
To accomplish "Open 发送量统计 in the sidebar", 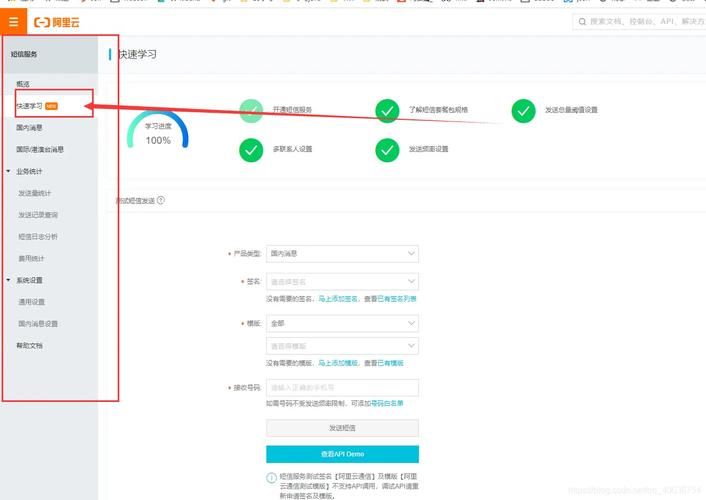I will (35, 193).
